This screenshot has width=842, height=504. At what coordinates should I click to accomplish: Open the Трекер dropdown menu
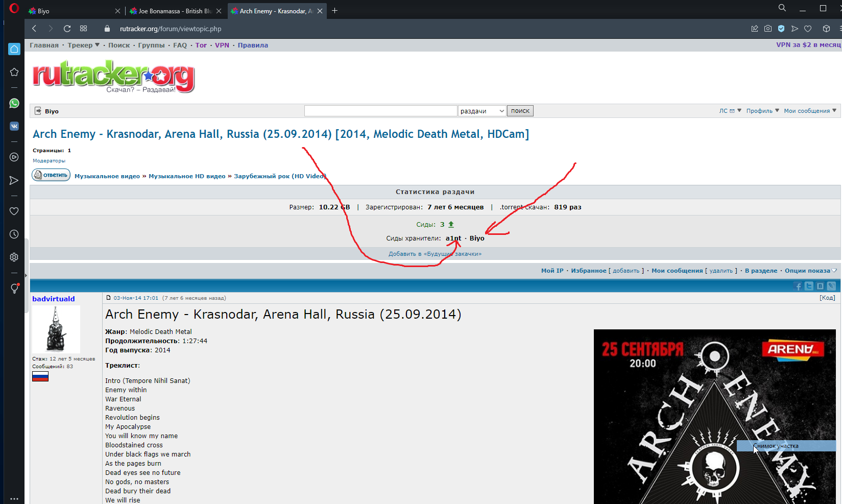(x=84, y=45)
